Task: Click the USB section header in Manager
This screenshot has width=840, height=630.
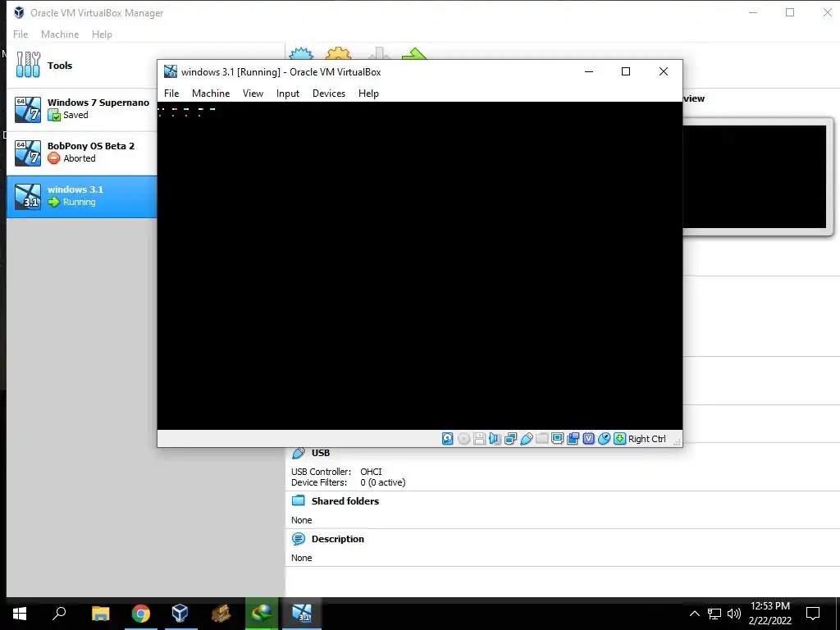Action: click(321, 453)
